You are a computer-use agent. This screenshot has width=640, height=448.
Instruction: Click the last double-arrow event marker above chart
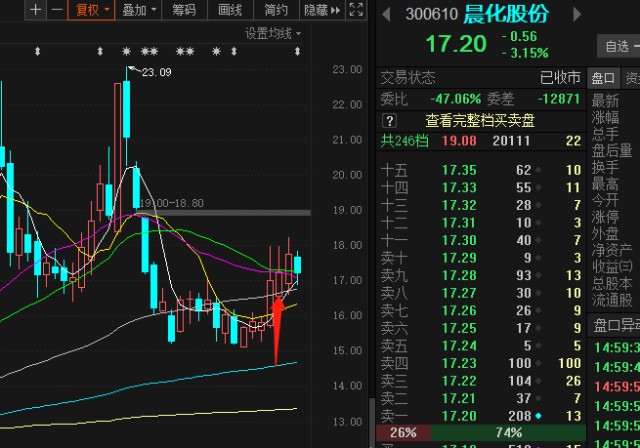tap(297, 51)
